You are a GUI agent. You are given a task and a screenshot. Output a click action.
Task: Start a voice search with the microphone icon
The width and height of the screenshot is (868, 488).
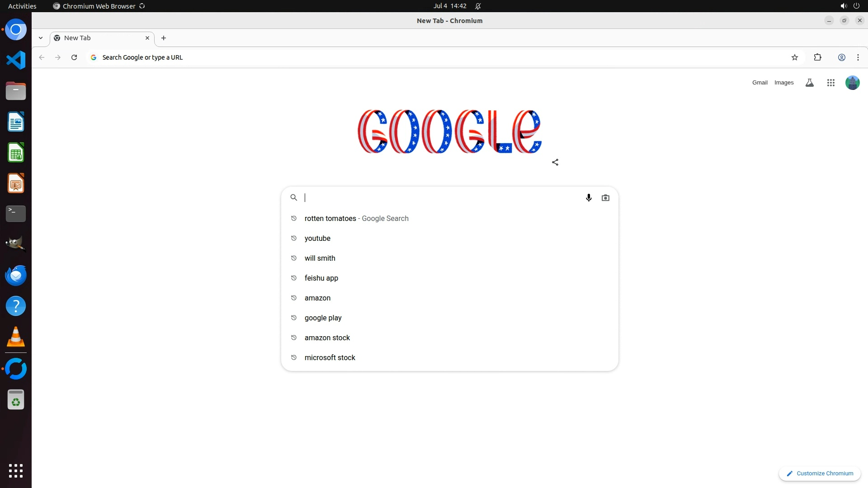pyautogui.click(x=589, y=197)
